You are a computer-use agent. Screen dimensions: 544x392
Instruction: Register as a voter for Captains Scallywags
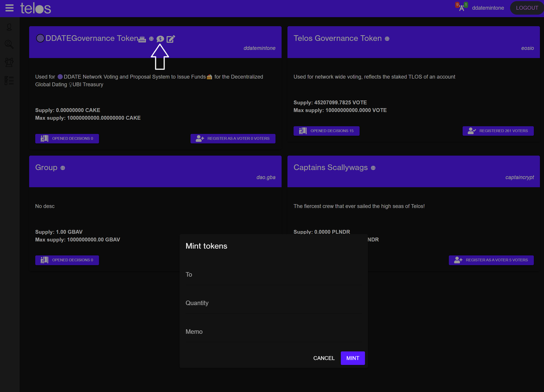[491, 260]
